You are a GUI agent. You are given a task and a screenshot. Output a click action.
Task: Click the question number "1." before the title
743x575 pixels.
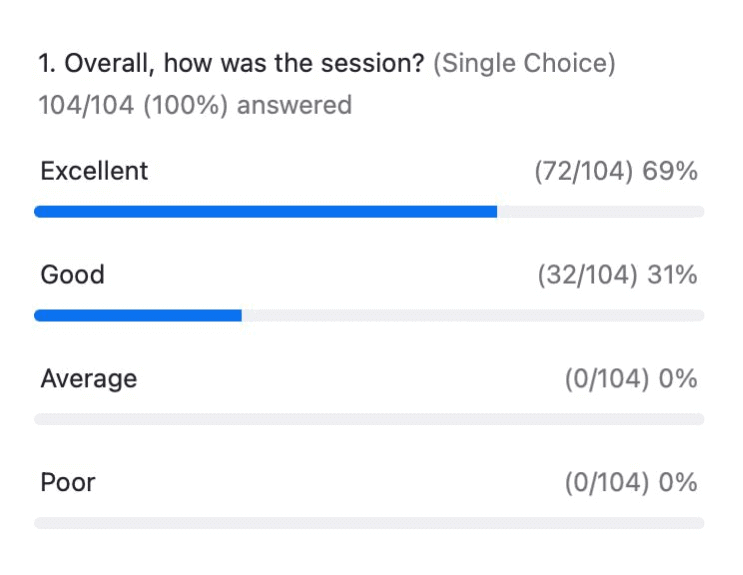(46, 64)
